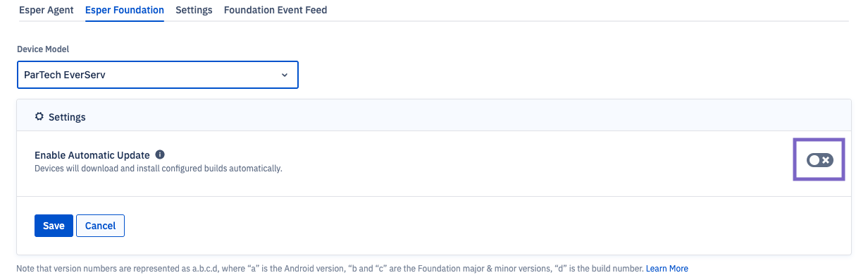
Task: Click the gear icon in Settings header
Action: point(39,116)
